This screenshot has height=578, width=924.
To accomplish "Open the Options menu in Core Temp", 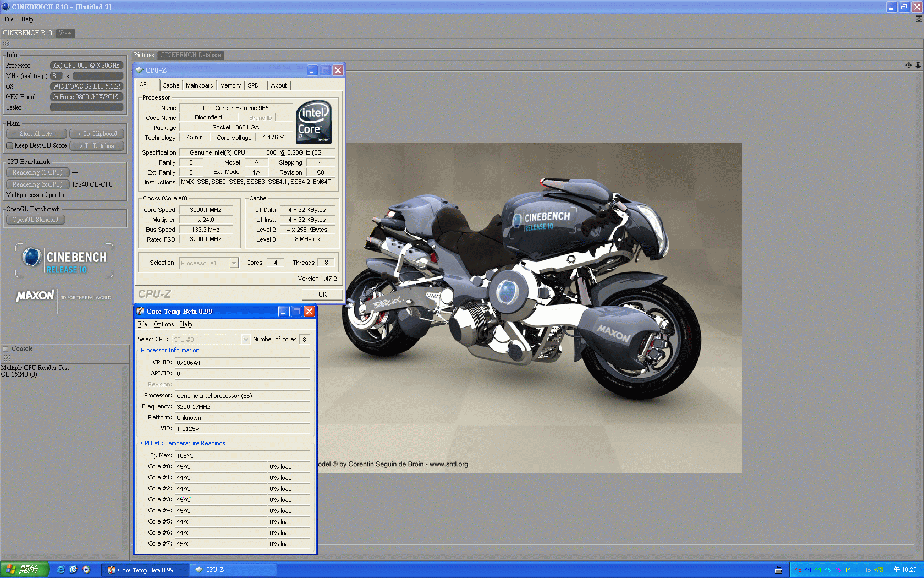I will click(x=163, y=325).
